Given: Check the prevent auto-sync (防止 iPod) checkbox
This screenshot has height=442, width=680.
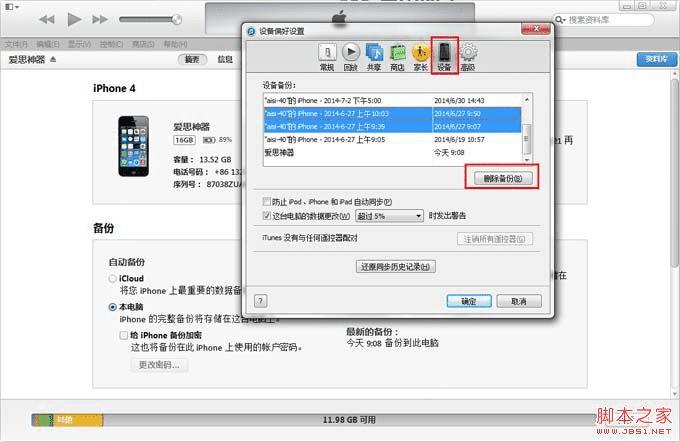Looking at the screenshot, I should point(267,202).
